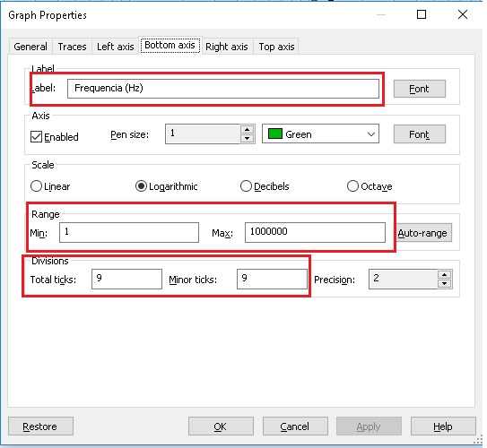This screenshot has width=487, height=448.
Task: Open the Traces tab
Action: 72,47
